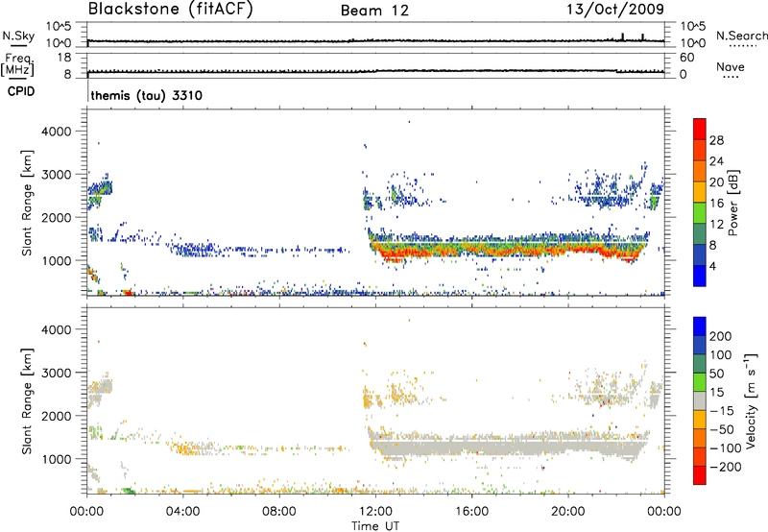The width and height of the screenshot is (768, 532).
Task: Click the red top segment of power colorbar
Action: tap(700, 129)
